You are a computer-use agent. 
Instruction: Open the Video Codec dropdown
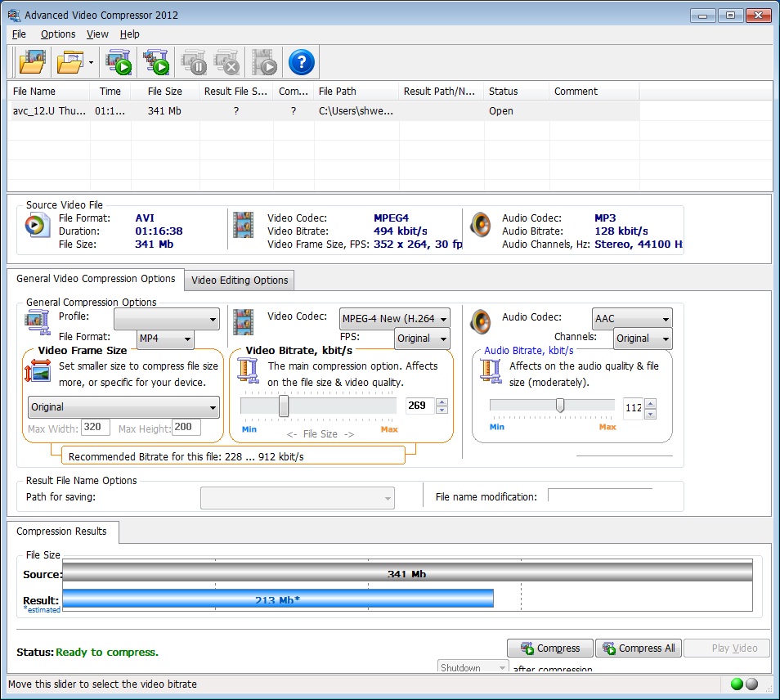pyautogui.click(x=395, y=319)
